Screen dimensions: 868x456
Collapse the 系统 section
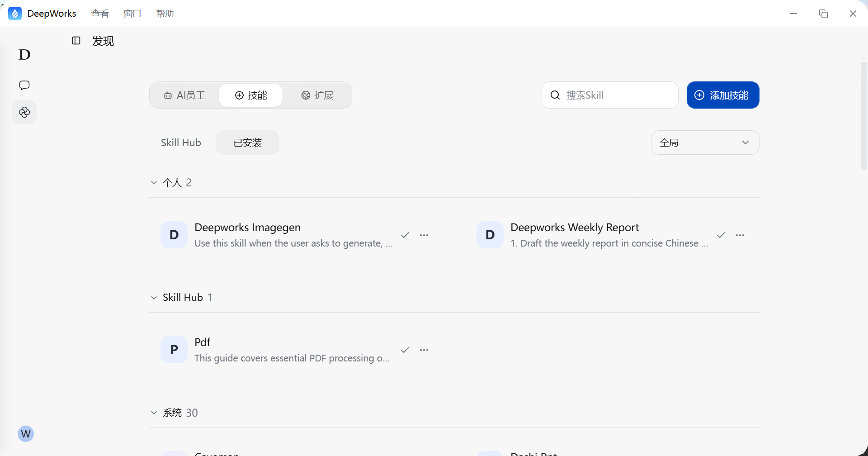(154, 413)
